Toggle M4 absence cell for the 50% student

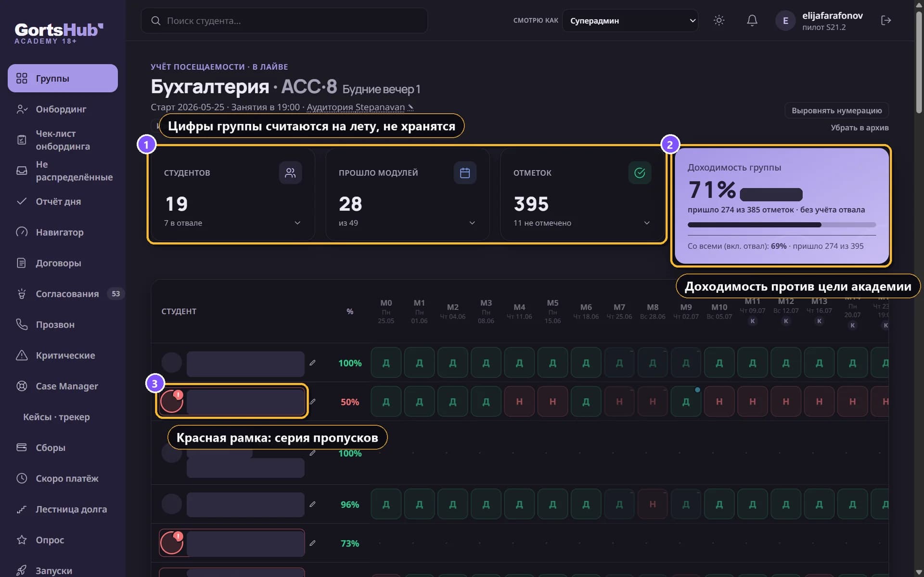tap(519, 402)
